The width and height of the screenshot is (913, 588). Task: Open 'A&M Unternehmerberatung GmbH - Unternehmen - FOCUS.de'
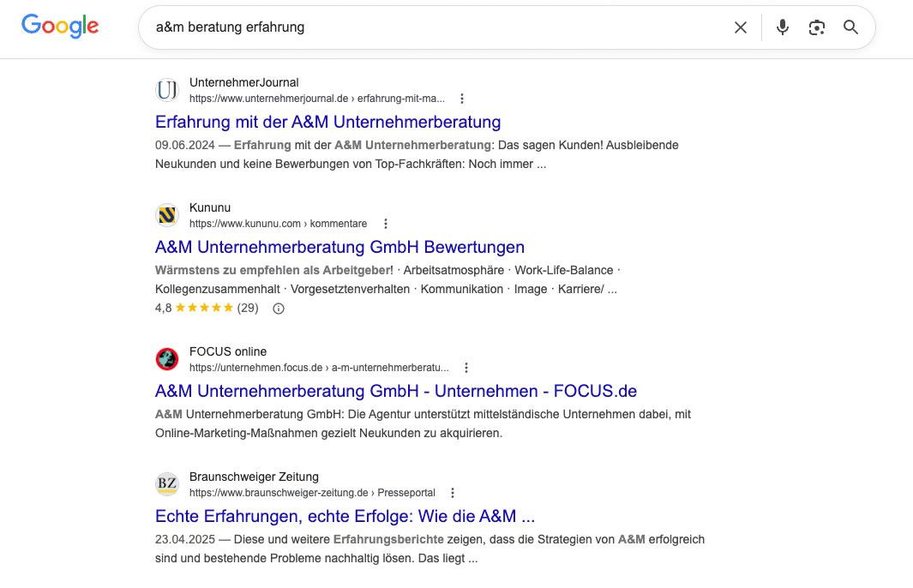[x=396, y=391]
